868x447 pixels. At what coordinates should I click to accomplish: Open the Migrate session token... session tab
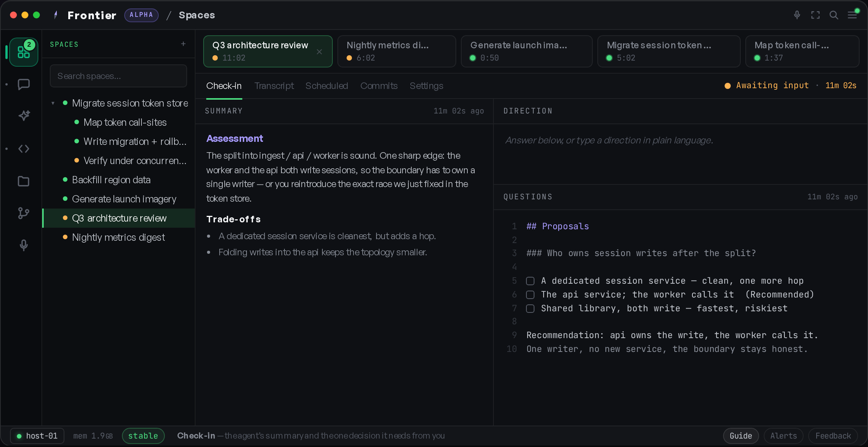coord(669,51)
